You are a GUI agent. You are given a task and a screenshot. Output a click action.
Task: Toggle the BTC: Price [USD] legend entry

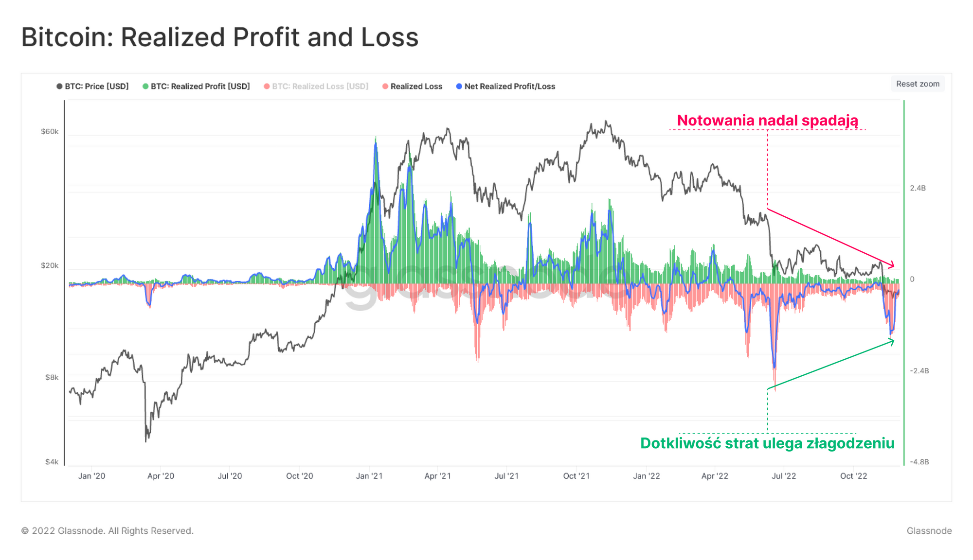(96, 86)
